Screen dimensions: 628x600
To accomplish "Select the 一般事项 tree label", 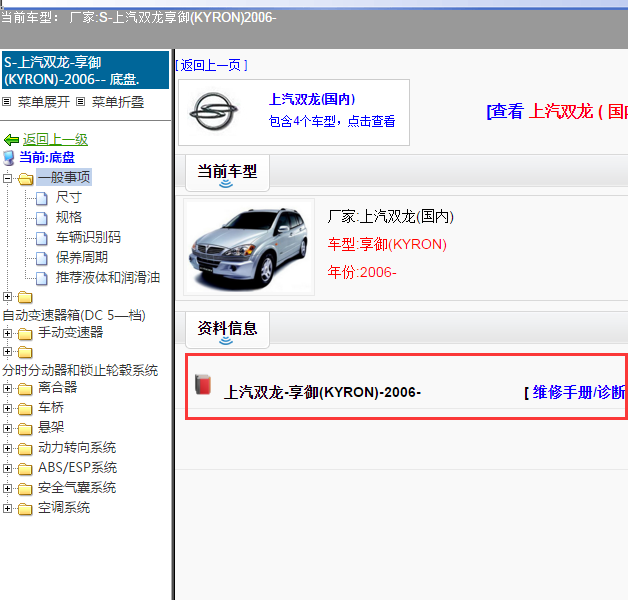I will pos(64,177).
